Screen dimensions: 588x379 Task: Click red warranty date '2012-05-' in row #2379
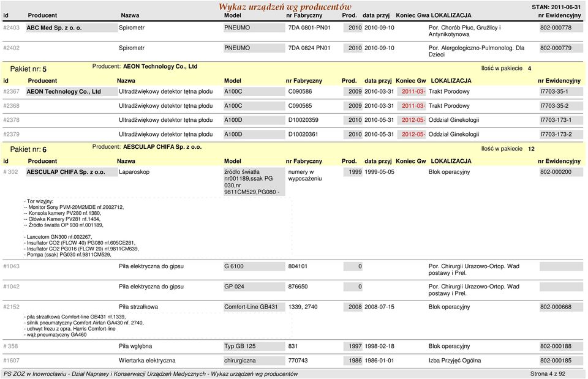coord(412,134)
